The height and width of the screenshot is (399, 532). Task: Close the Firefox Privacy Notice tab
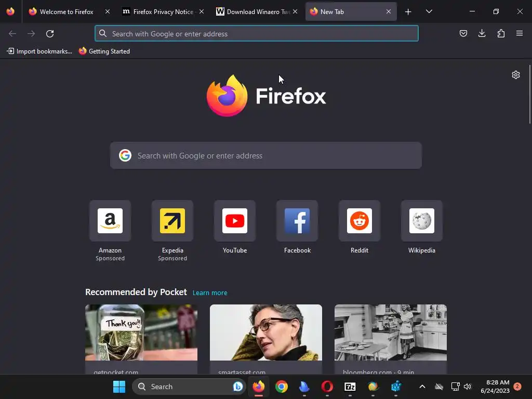pos(202,11)
